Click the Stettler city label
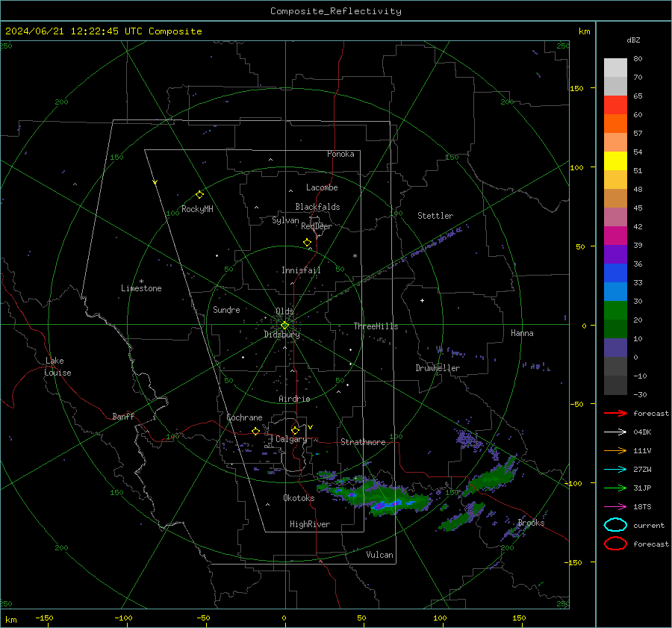The image size is (672, 628). tap(435, 216)
